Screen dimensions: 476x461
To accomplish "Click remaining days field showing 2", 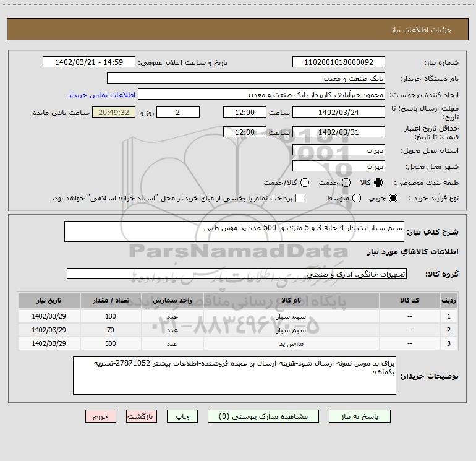I will click(x=178, y=112).
